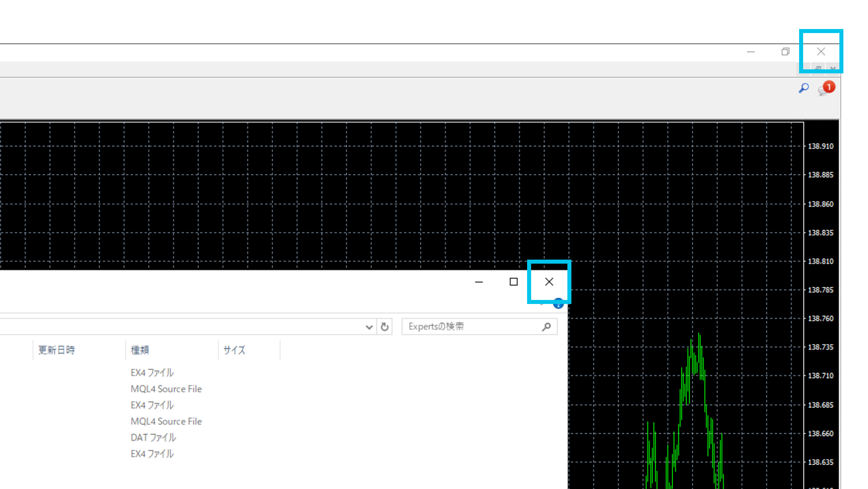Viewport: 868px width, 489px height.
Task: Click the magnifier in the Experts search box
Action: [x=546, y=327]
